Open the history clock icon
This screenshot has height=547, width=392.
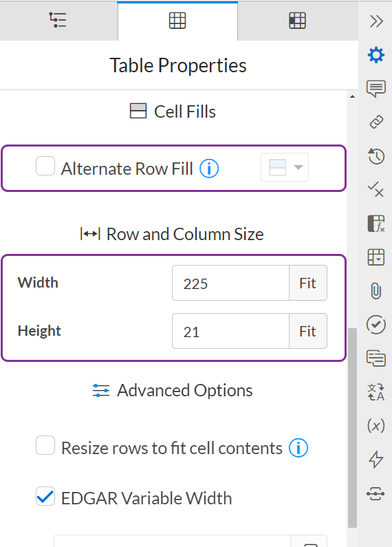376,156
